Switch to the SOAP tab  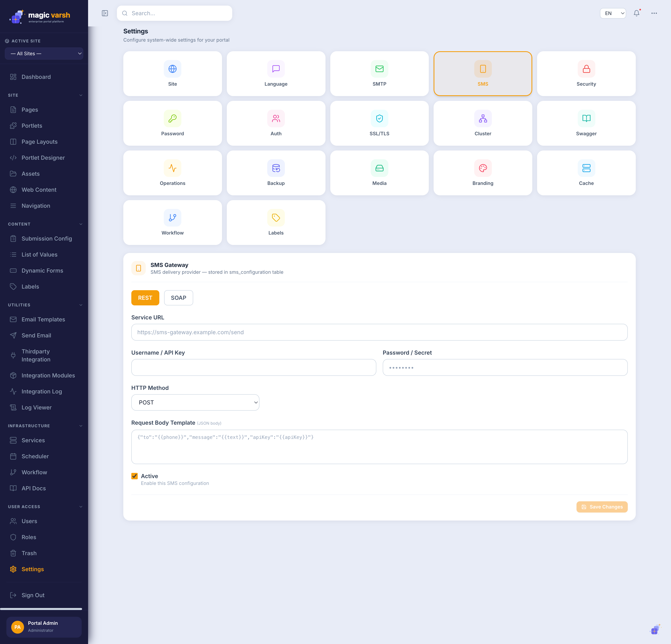click(178, 298)
